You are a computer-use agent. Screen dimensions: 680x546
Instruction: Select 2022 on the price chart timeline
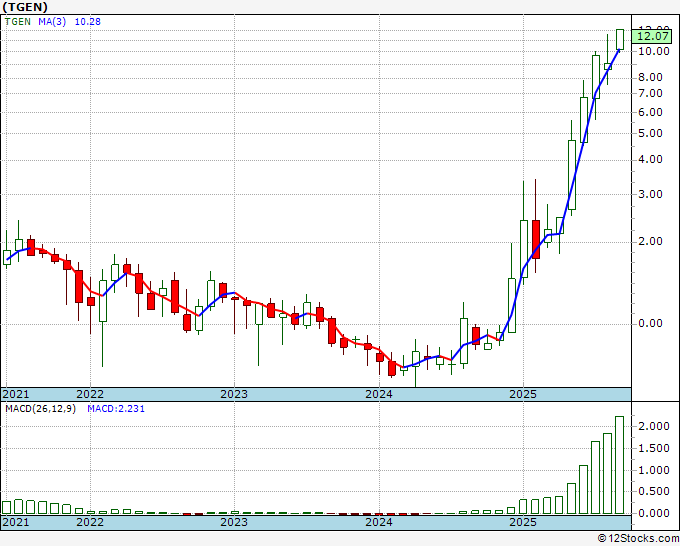click(90, 394)
